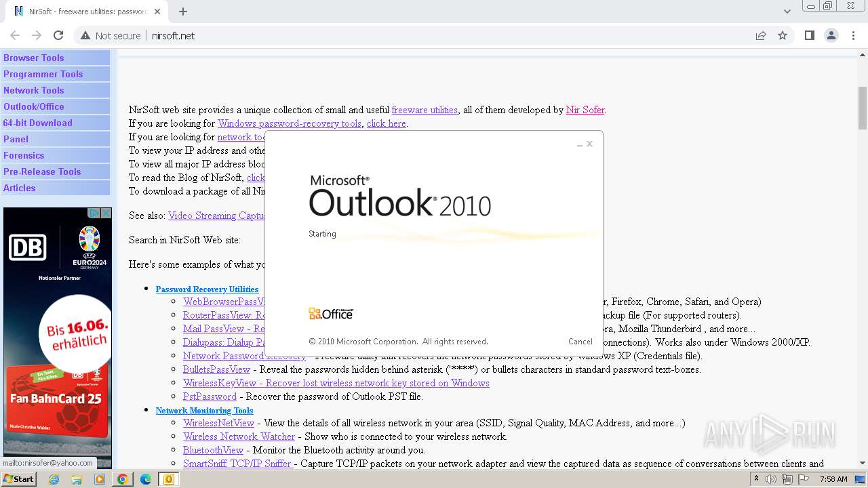Open Panel in sidebar menu
The height and width of the screenshot is (488, 868).
tap(56, 139)
